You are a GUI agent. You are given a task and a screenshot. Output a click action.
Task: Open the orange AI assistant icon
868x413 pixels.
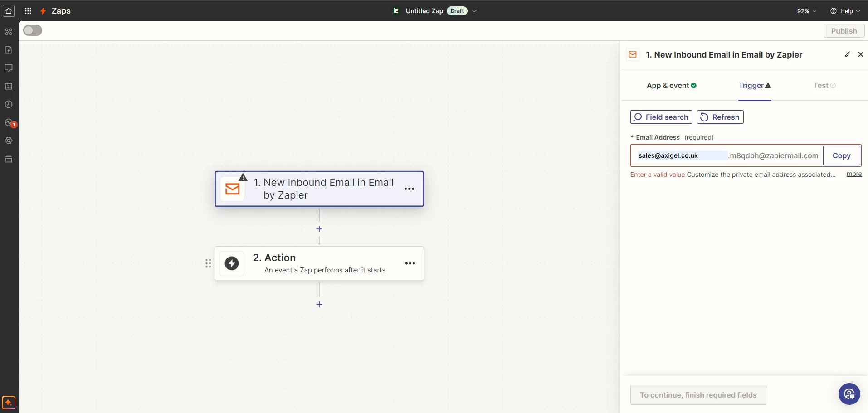(9, 403)
